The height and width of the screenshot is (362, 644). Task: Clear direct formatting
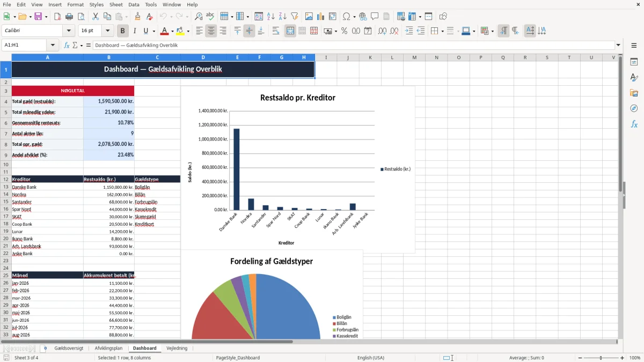149,17
